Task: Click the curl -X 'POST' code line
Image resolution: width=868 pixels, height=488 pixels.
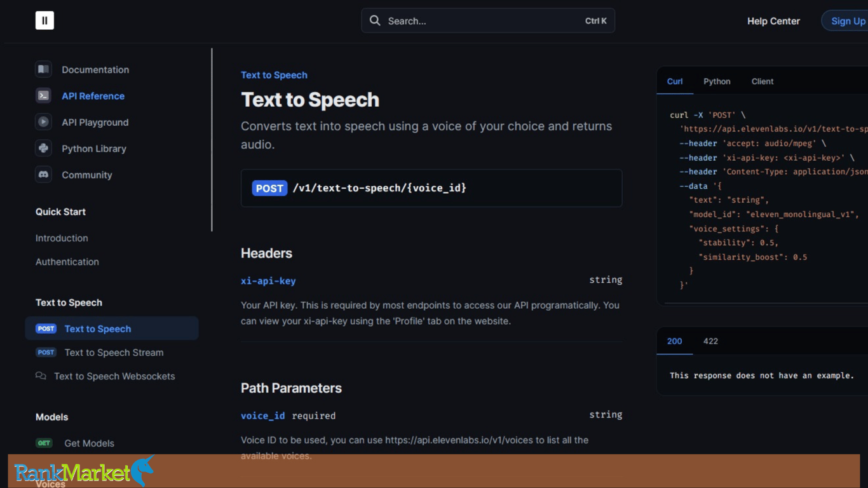Action: tap(708, 115)
